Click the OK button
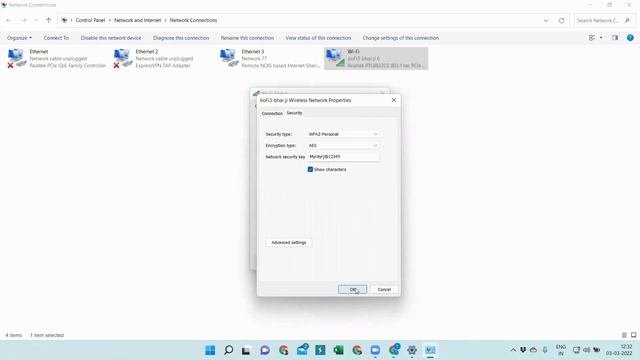This screenshot has height=360, width=640. (x=353, y=289)
